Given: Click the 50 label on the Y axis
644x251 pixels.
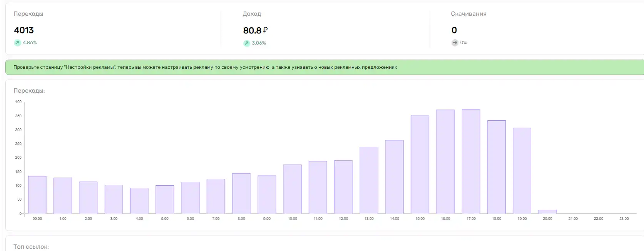Looking at the screenshot, I should point(19,199).
